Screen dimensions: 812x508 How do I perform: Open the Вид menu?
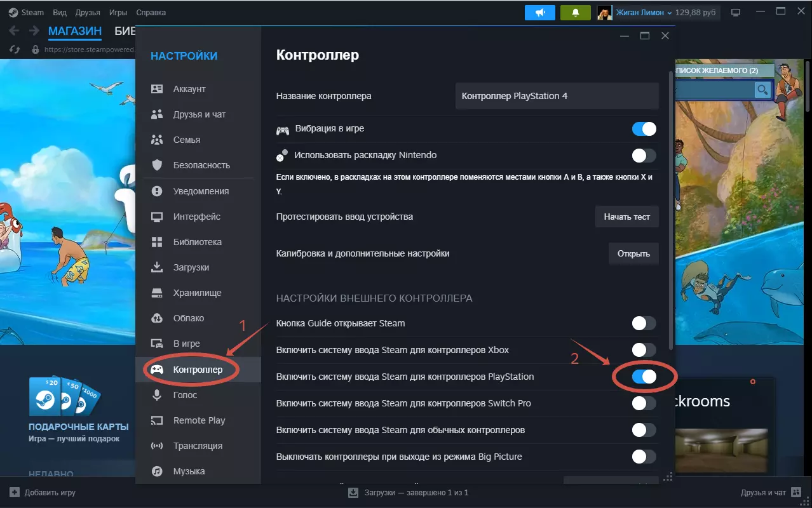[x=60, y=12]
